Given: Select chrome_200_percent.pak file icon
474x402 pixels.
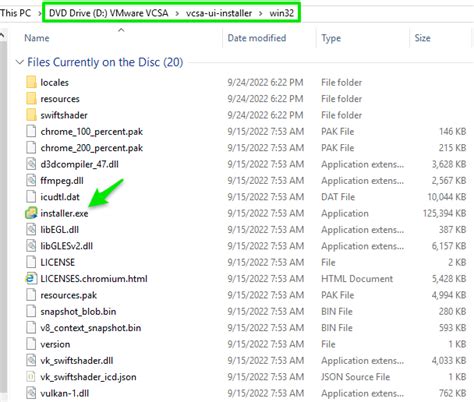Looking at the screenshot, I should pyautogui.click(x=31, y=147).
